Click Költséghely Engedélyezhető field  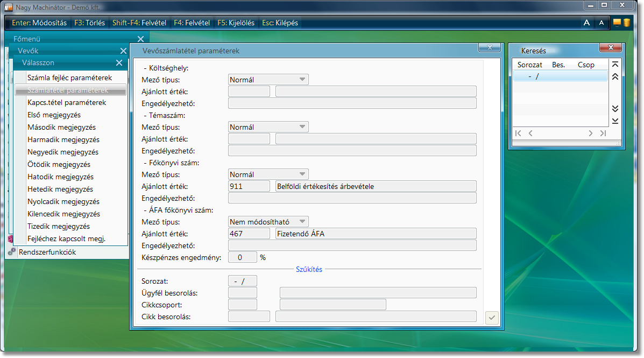[x=352, y=103]
